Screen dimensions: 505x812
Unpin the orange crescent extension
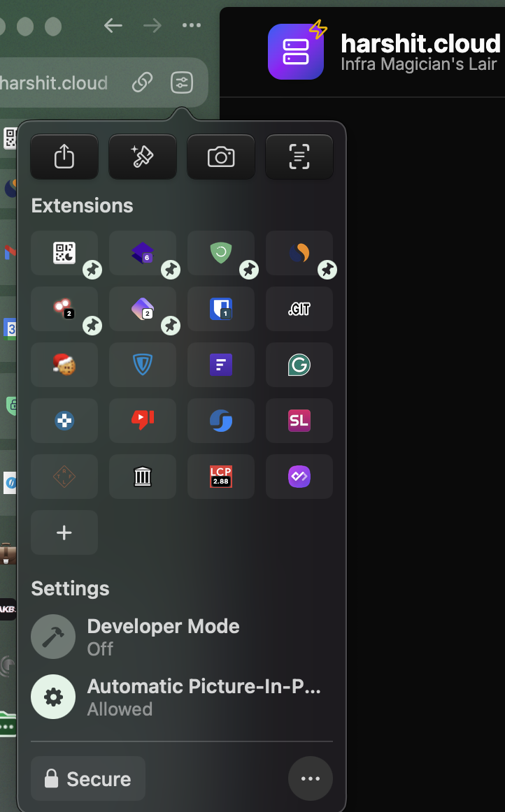pos(327,270)
